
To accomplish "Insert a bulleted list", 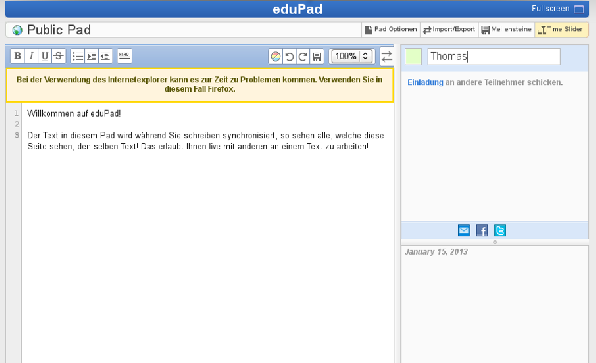I will (x=78, y=56).
